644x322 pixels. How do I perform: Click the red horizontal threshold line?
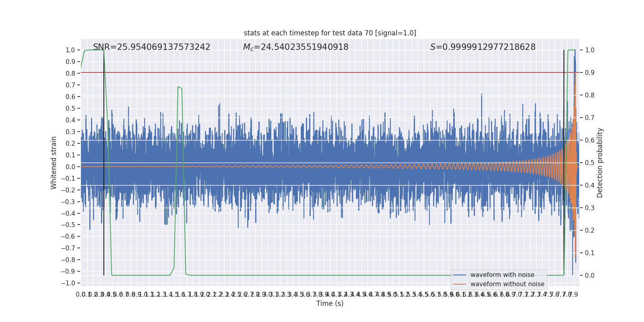coord(322,73)
